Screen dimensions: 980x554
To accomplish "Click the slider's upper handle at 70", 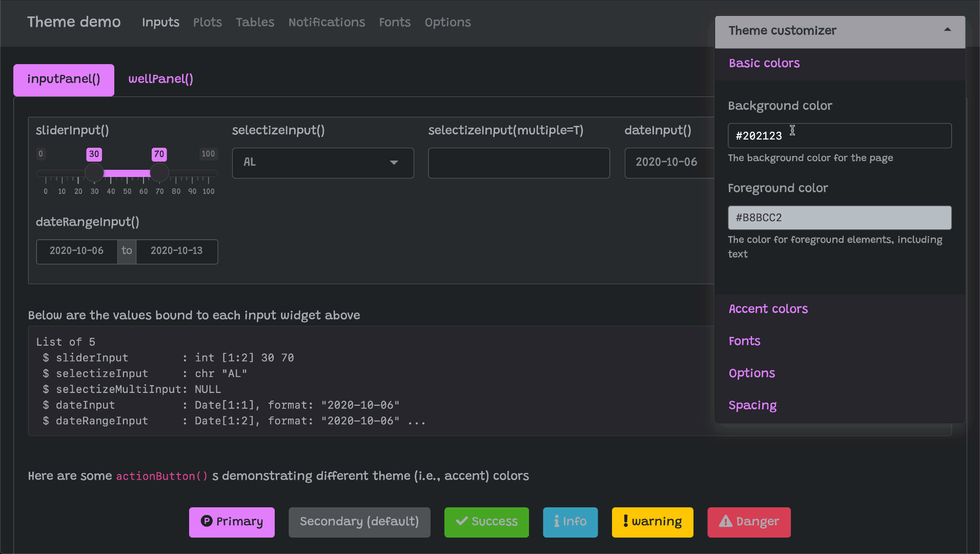I will [159, 173].
